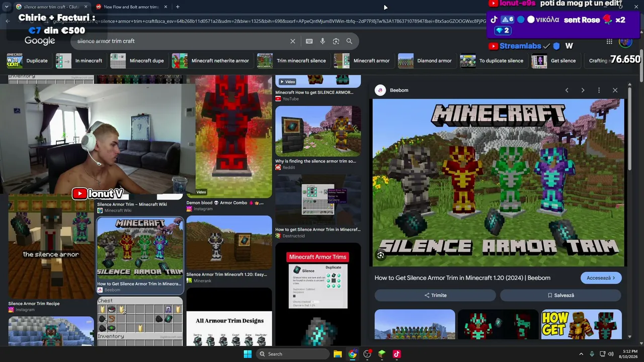Select the Get silence filter chip
This screenshot has height=362, width=644.
554,61
